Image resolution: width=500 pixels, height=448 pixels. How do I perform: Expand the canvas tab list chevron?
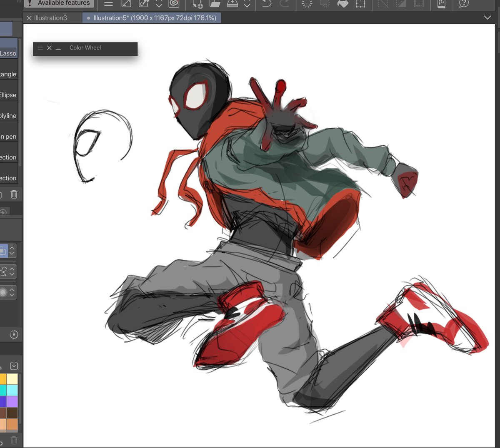click(487, 18)
